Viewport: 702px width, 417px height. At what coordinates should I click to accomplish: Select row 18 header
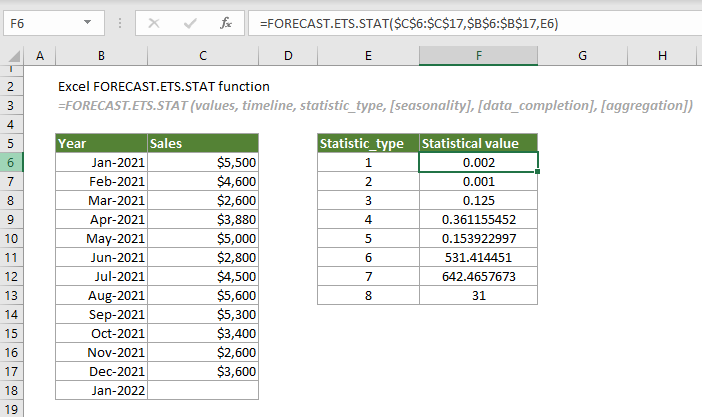(x=11, y=390)
